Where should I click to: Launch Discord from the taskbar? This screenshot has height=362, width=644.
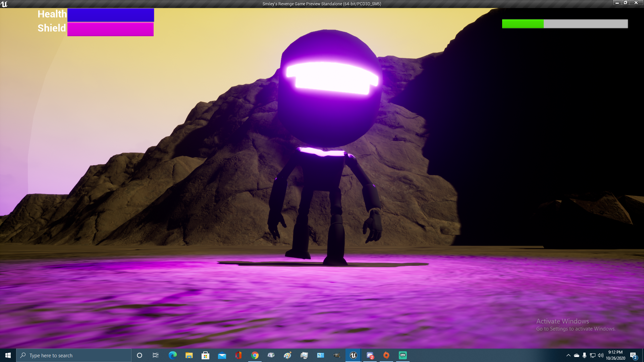click(370, 355)
